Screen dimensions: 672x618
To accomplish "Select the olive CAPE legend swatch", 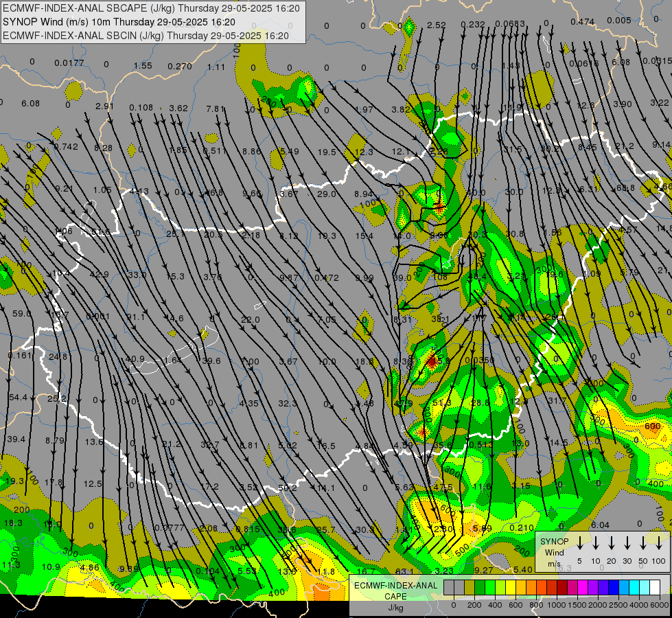I will [470, 588].
